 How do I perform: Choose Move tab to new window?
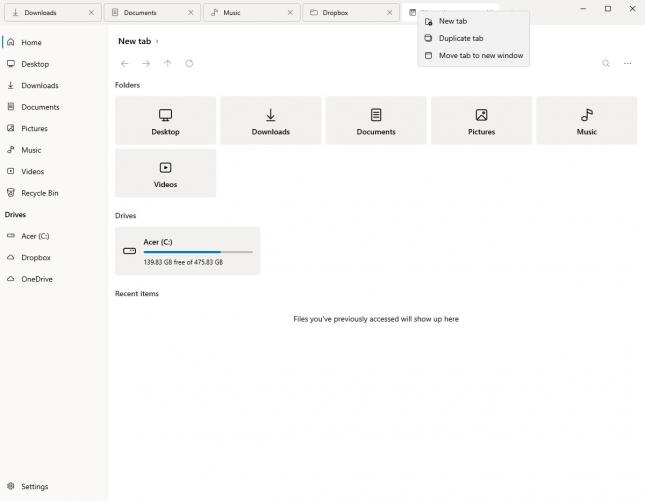coord(473,56)
